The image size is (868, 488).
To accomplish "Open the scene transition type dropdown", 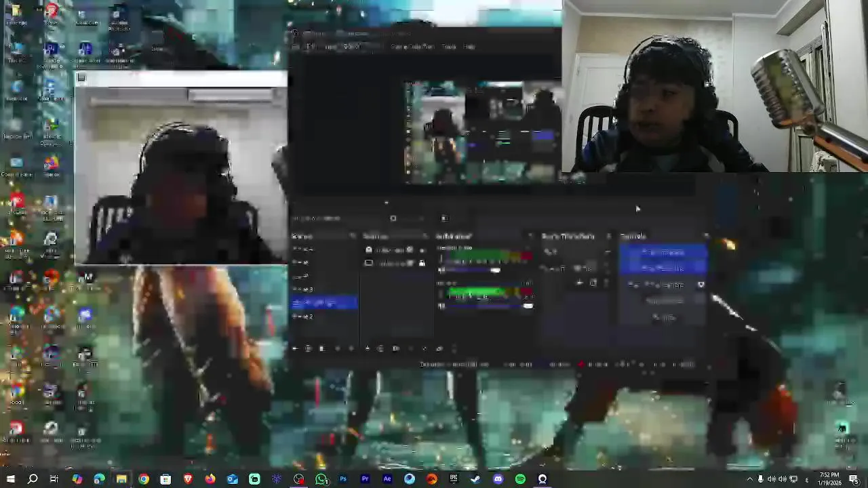I will click(577, 251).
